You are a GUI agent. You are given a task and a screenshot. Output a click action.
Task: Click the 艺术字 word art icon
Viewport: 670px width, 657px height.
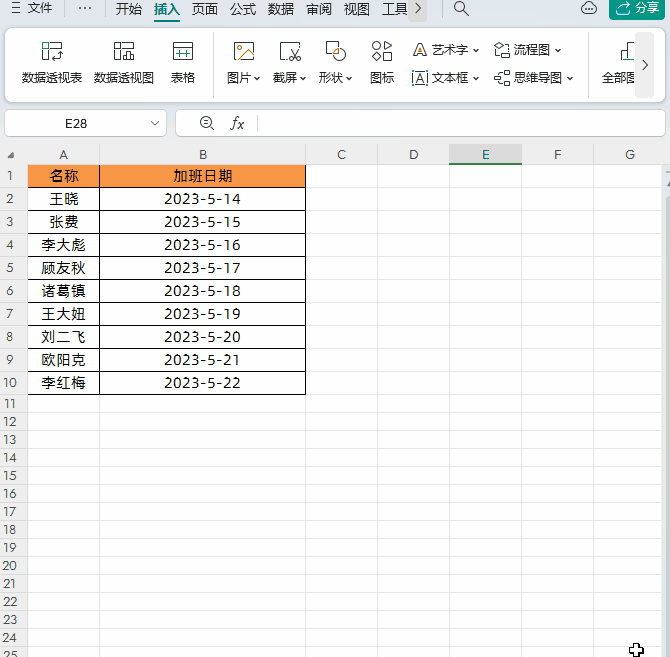(x=420, y=50)
